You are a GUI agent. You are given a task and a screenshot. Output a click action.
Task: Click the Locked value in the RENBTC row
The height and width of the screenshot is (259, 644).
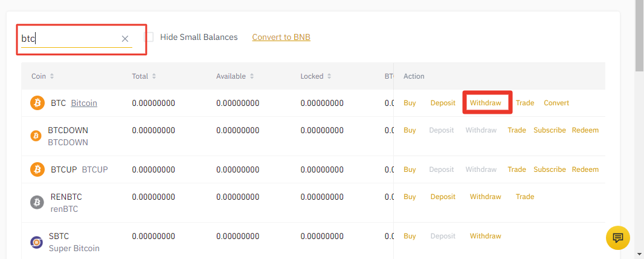322,197
